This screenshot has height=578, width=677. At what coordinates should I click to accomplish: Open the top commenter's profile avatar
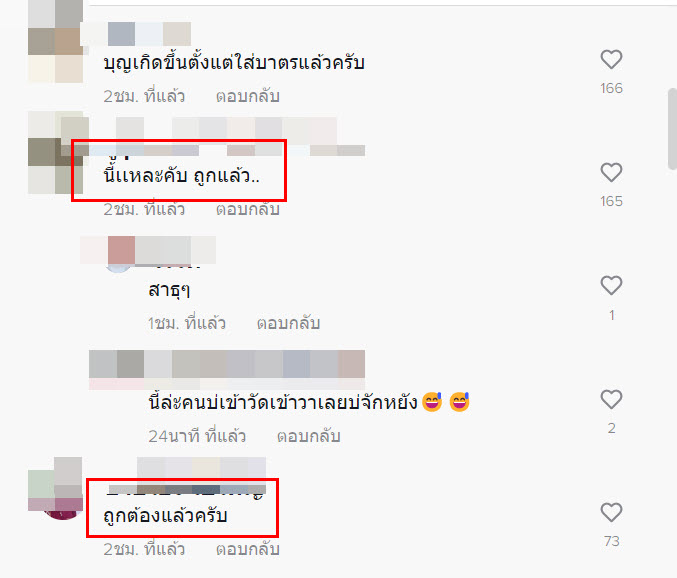tap(55, 41)
